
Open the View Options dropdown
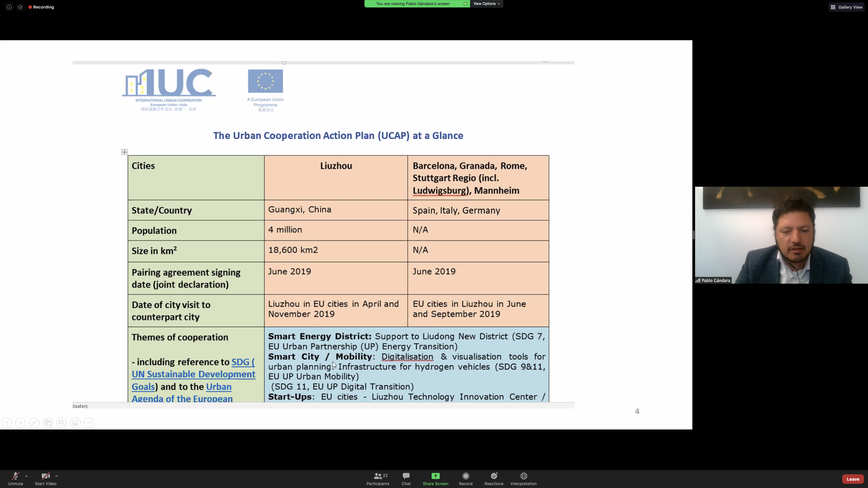[486, 4]
